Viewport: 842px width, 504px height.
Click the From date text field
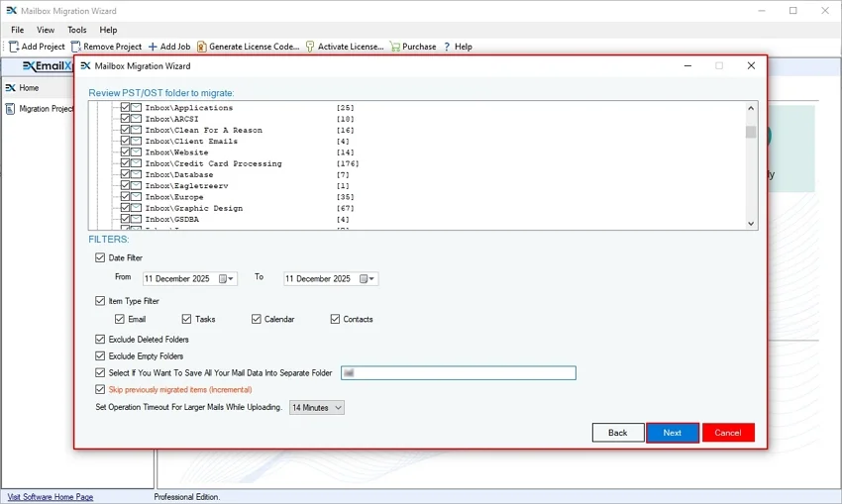point(177,278)
